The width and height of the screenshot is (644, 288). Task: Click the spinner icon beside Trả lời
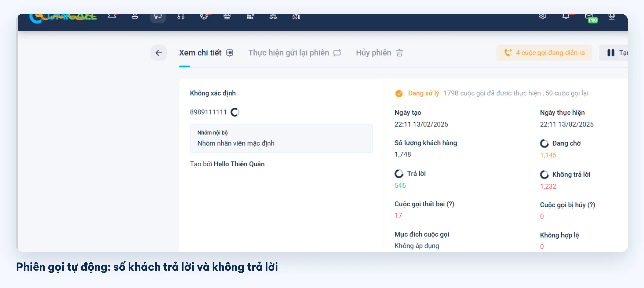399,174
